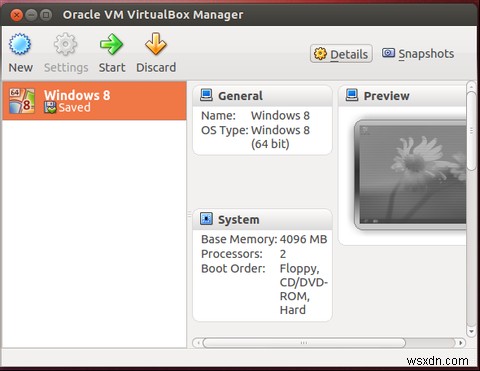Start the VM with the green arrow
This screenshot has width=480, height=371.
click(x=111, y=44)
